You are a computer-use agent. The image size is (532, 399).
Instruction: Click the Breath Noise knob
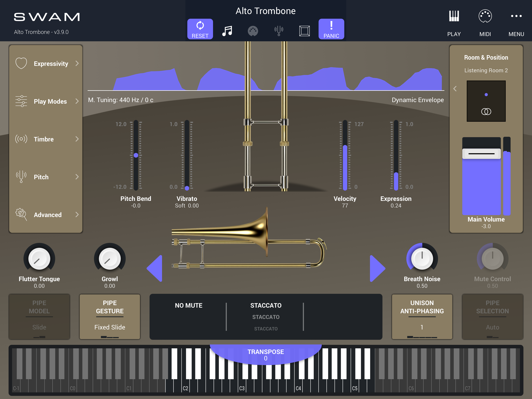click(422, 259)
